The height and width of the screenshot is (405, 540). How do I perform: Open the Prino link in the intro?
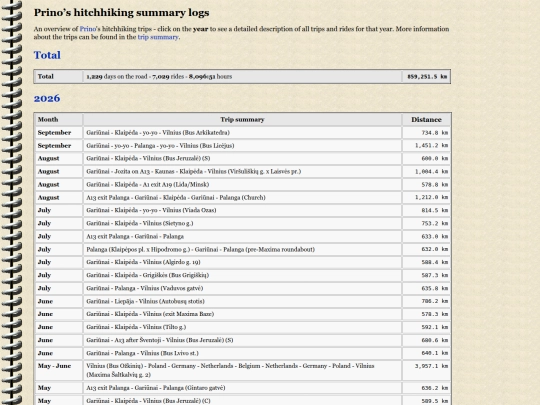coord(88,29)
